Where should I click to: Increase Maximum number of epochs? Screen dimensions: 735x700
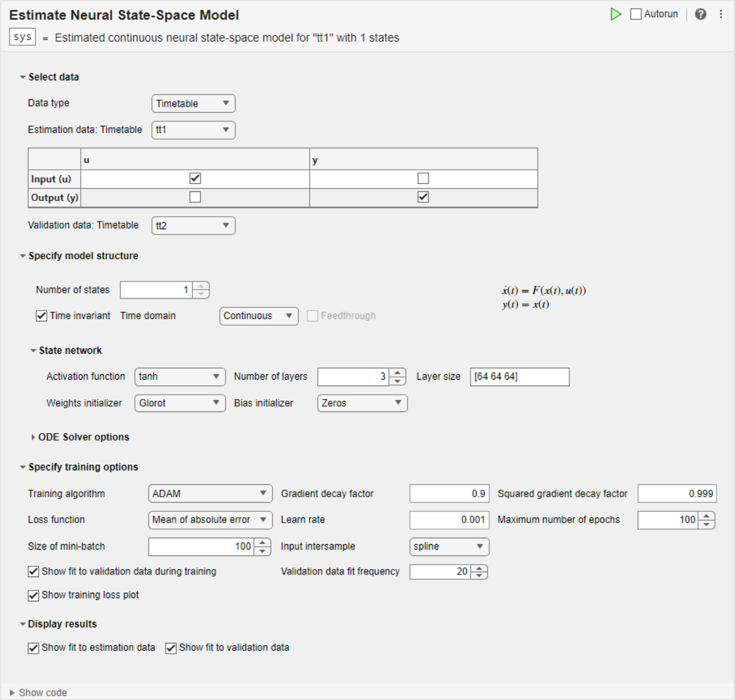click(706, 516)
